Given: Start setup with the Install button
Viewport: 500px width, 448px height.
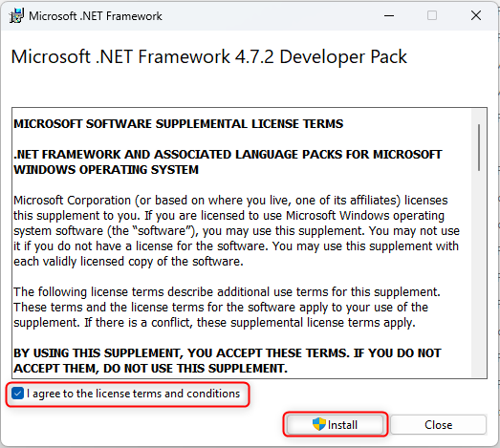Looking at the screenshot, I should (x=335, y=424).
